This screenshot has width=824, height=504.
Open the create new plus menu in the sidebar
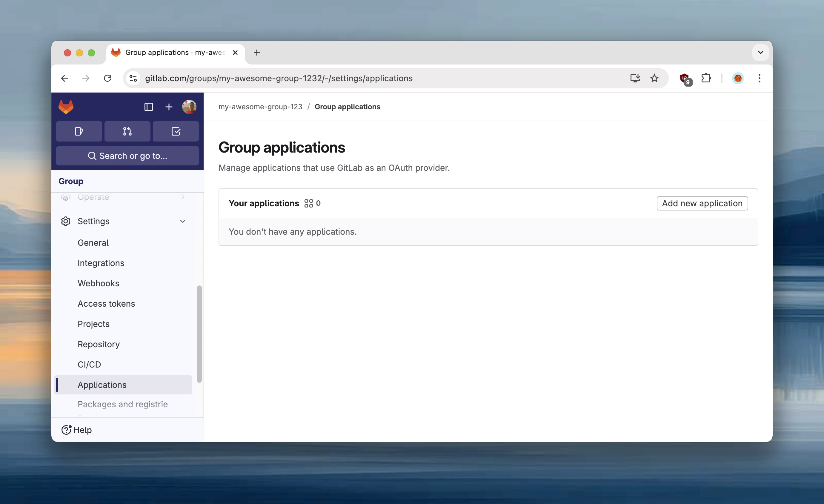click(169, 107)
